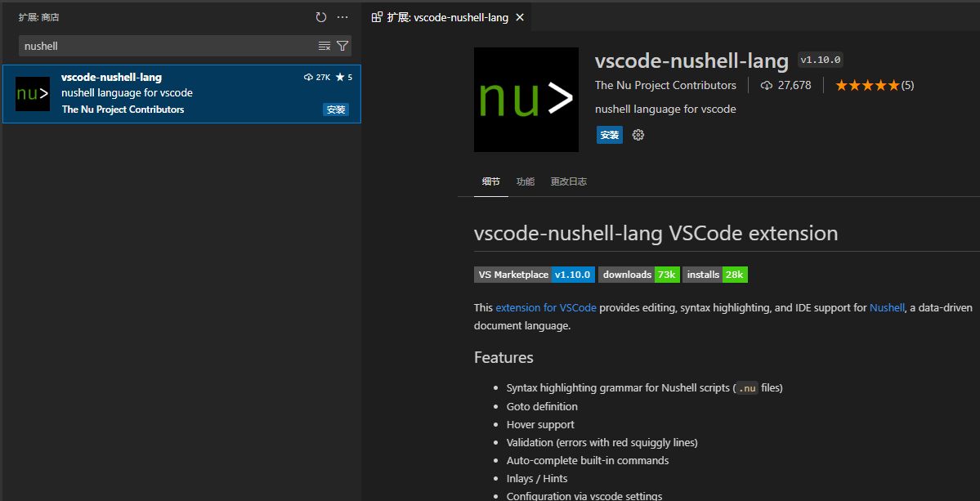
Task: Click the 扩展: 商店 panel title
Action: (38, 17)
